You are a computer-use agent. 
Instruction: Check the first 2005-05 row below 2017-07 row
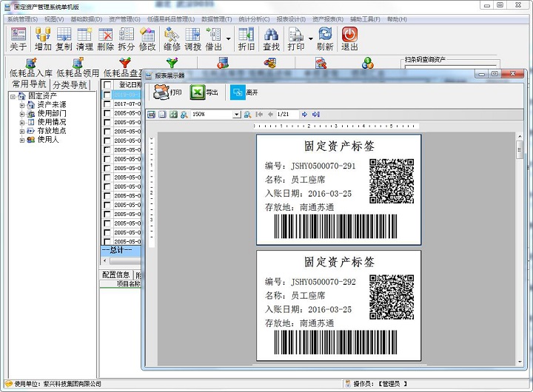click(107, 113)
